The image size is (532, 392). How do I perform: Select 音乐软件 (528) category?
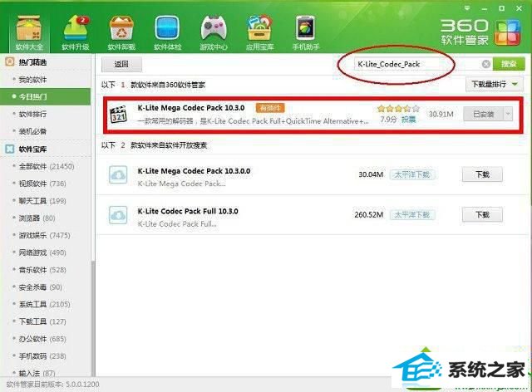(x=42, y=270)
